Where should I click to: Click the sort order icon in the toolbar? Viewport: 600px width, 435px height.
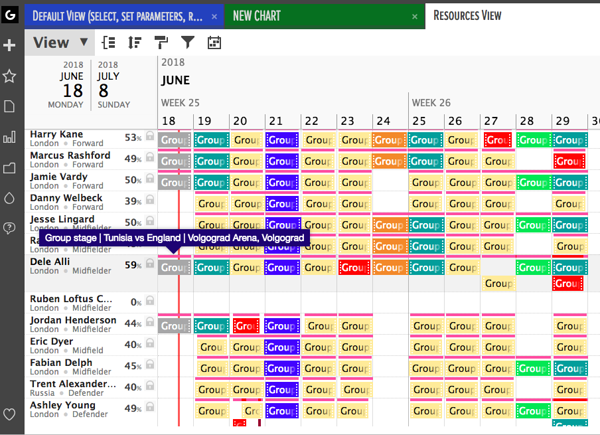tap(135, 42)
